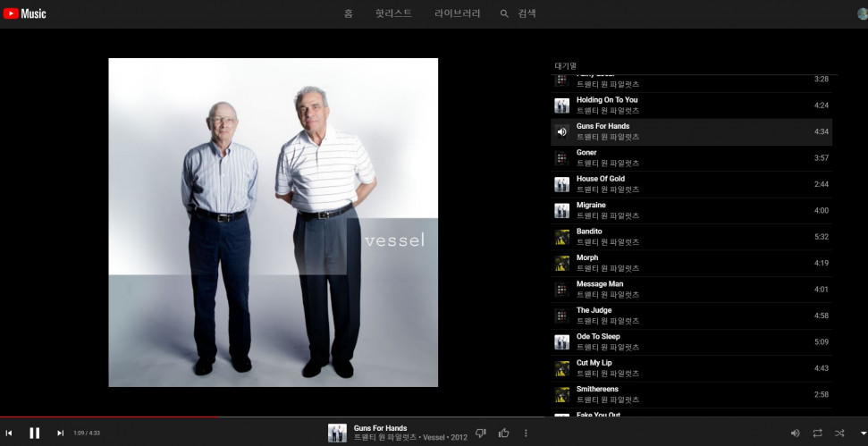Open the account avatar menu
Viewport: 868px width, 446px height.
pos(862,13)
